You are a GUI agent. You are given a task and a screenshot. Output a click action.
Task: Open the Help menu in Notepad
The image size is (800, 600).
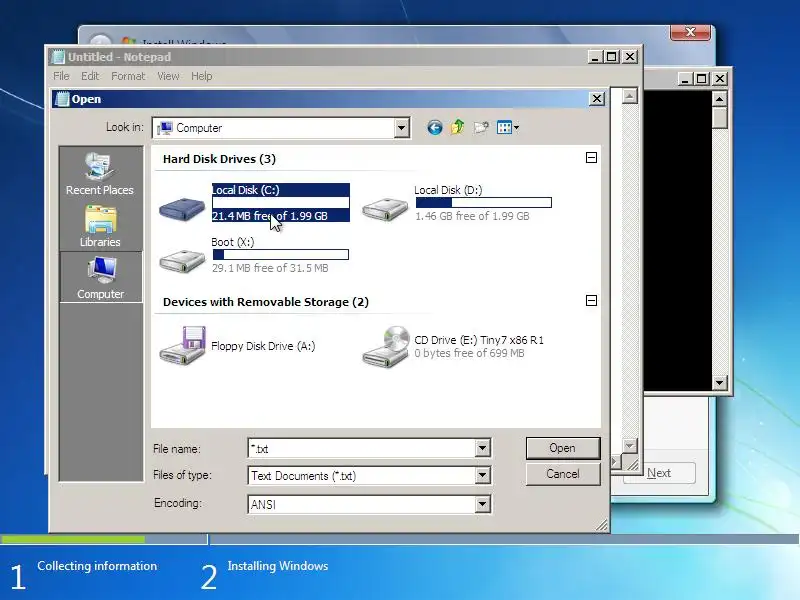202,76
